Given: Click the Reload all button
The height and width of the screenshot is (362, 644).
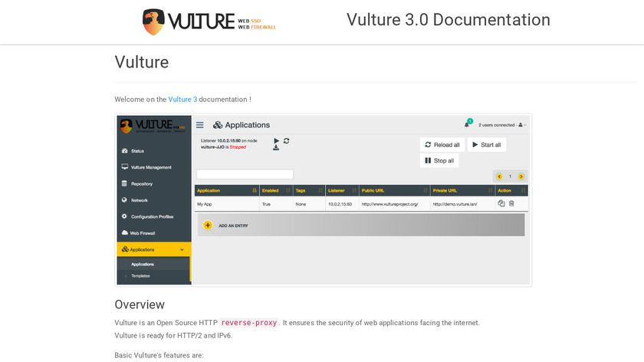Looking at the screenshot, I should [442, 145].
